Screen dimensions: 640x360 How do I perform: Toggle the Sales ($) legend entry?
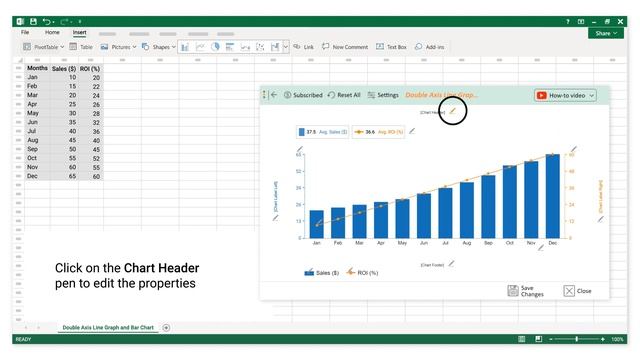click(x=321, y=273)
